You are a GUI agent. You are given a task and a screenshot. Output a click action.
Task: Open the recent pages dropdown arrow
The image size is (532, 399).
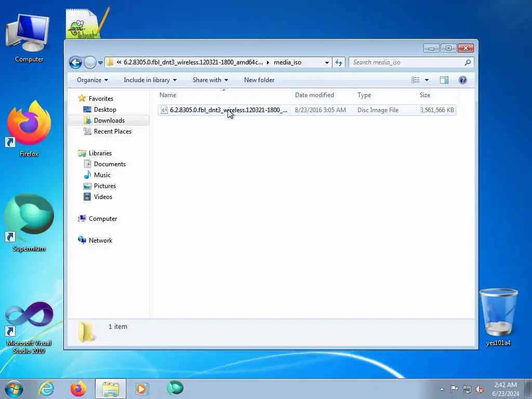(x=100, y=63)
